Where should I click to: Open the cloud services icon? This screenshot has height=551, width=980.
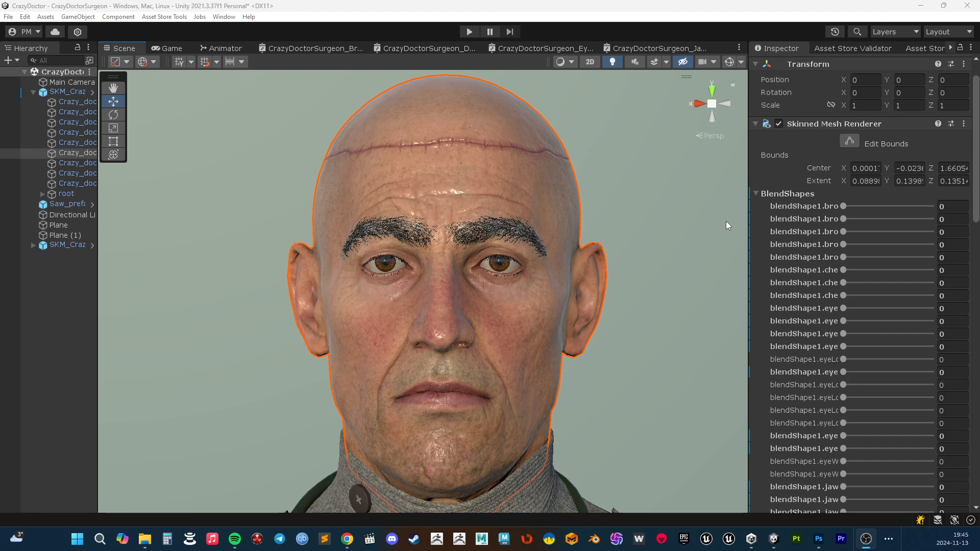pos(55,32)
